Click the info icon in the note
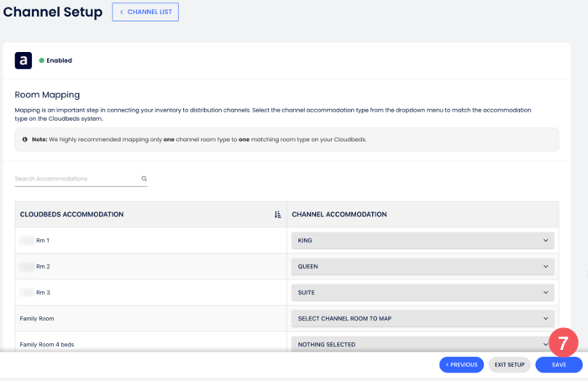 click(25, 139)
